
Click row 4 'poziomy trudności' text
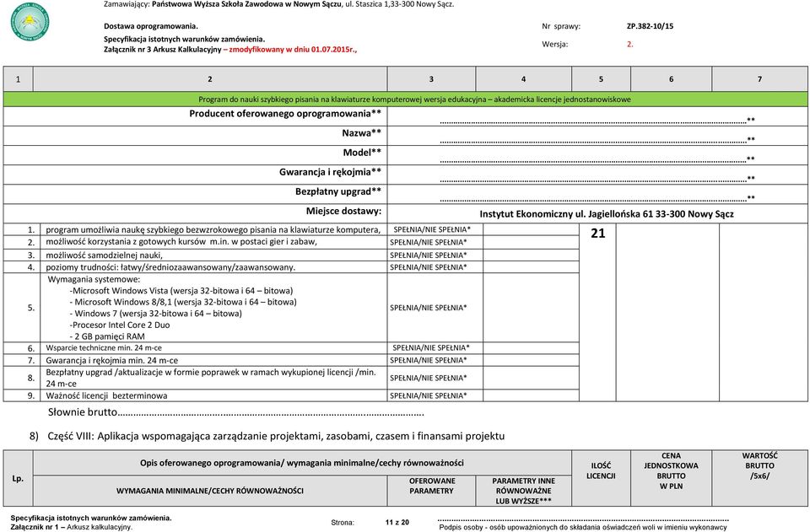click(170, 267)
